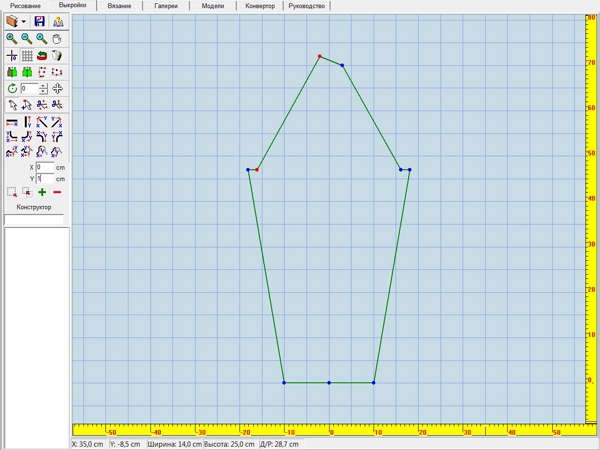Select third curve tool in second row
The image size is (600, 450).
(42, 137)
